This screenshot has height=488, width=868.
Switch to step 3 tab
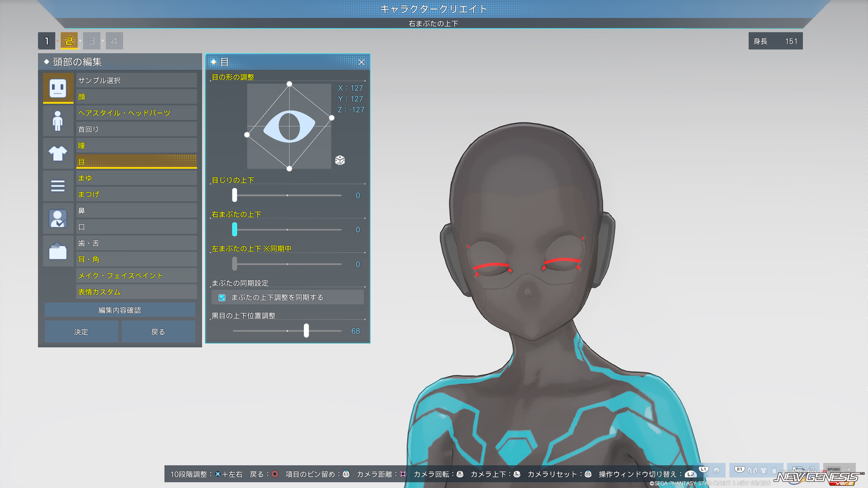point(91,41)
